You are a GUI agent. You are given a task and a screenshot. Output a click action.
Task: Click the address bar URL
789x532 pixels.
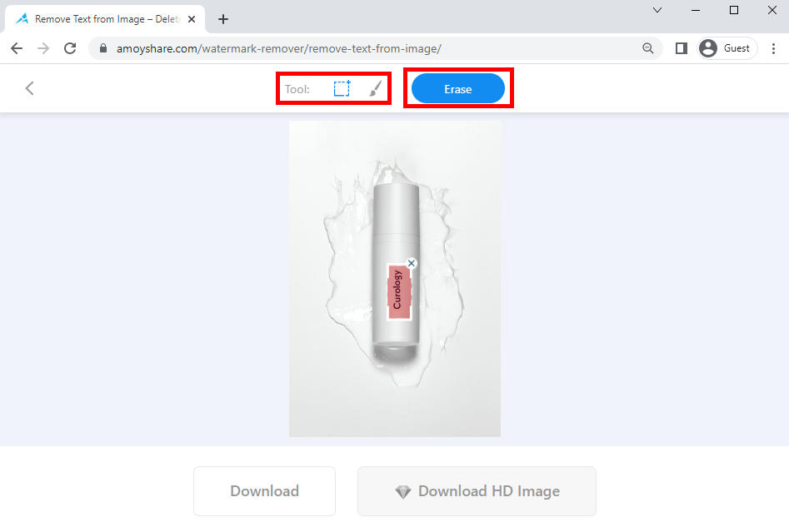point(279,49)
